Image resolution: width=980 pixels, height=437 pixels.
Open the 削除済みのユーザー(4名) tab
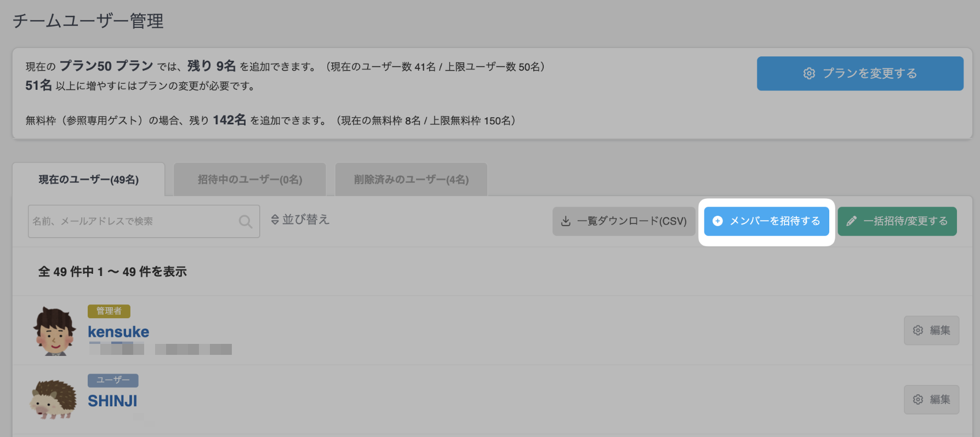[411, 180]
